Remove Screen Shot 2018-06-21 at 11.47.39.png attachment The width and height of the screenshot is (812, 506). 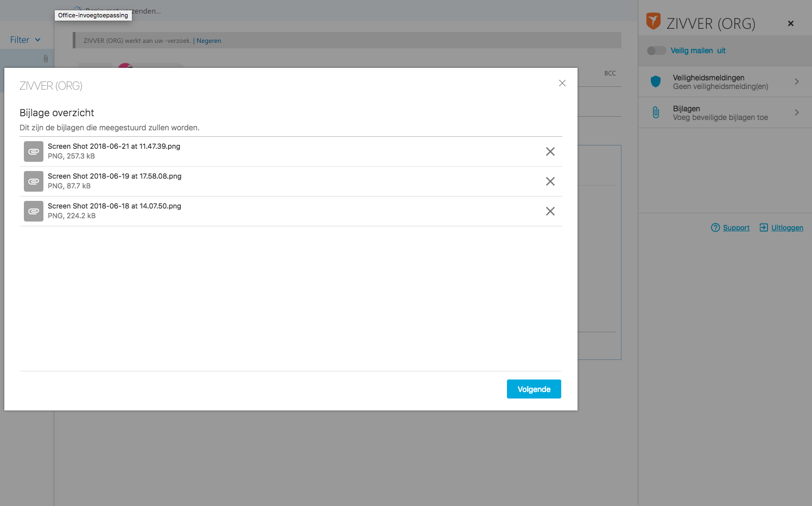click(550, 151)
